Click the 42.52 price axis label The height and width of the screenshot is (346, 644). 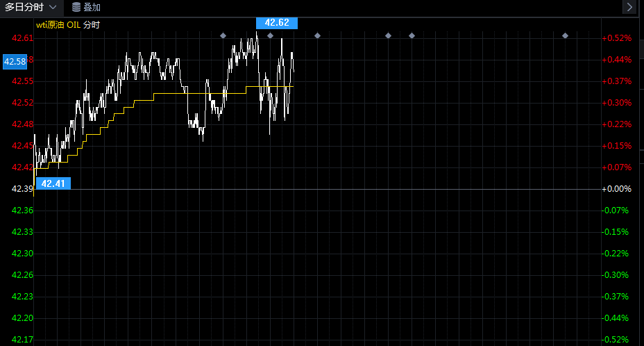23,103
